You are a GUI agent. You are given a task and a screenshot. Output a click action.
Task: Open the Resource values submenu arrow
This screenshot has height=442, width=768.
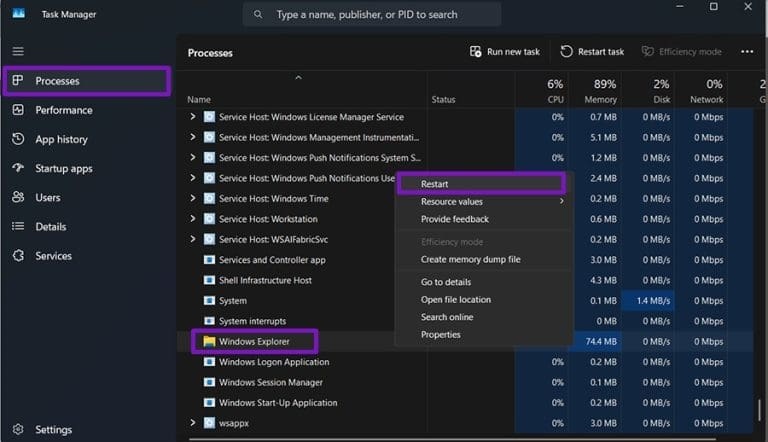[561, 201]
